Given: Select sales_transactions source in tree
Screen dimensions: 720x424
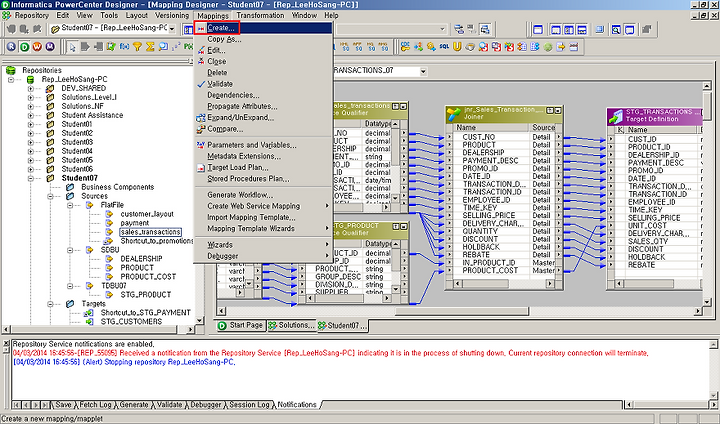Looking at the screenshot, I should 151,232.
